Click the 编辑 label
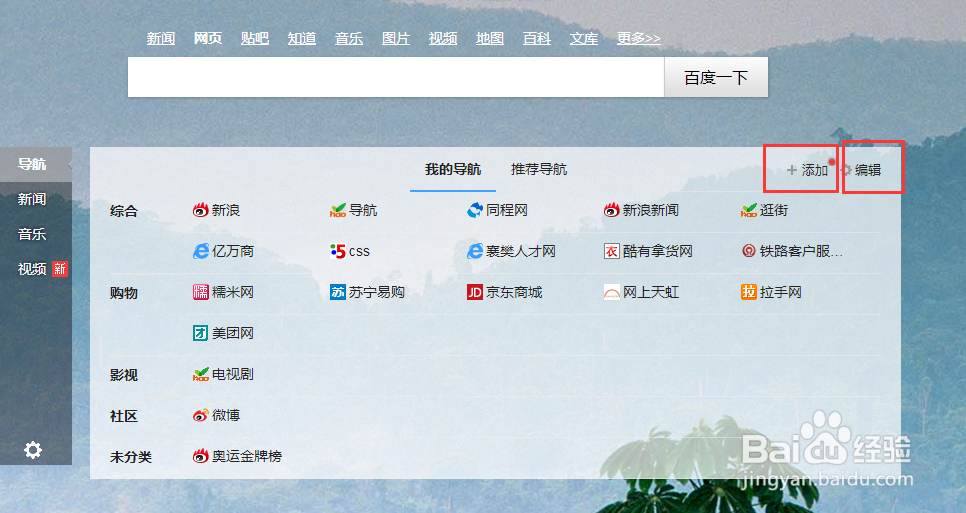966x513 pixels. [868, 170]
